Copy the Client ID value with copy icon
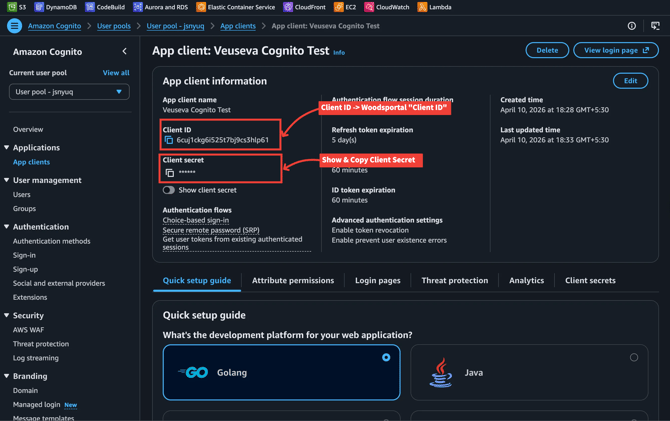 [x=169, y=140]
